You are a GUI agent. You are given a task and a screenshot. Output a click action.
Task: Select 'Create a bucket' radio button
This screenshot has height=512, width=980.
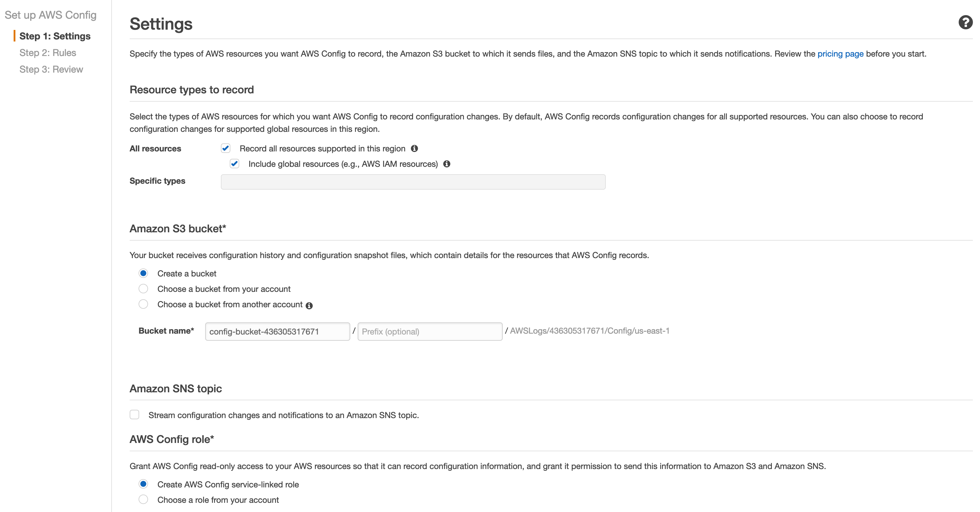(143, 273)
